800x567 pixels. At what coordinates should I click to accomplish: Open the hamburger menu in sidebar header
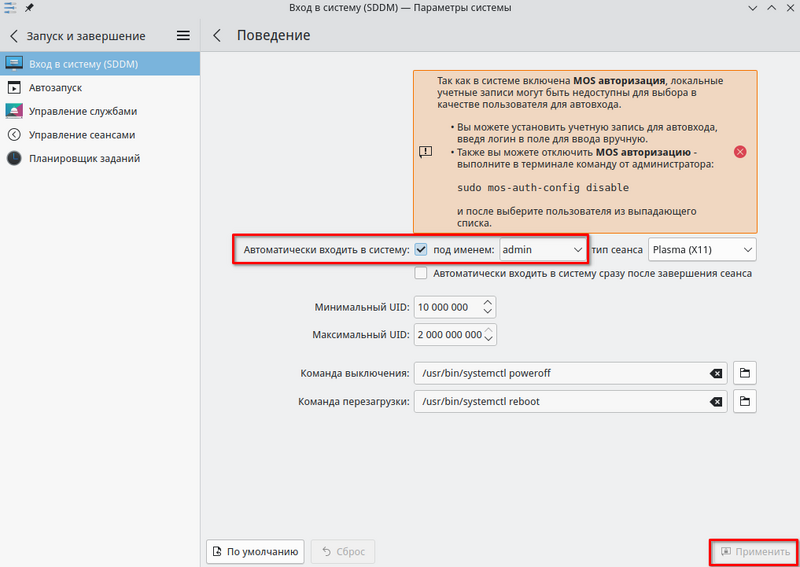click(183, 36)
